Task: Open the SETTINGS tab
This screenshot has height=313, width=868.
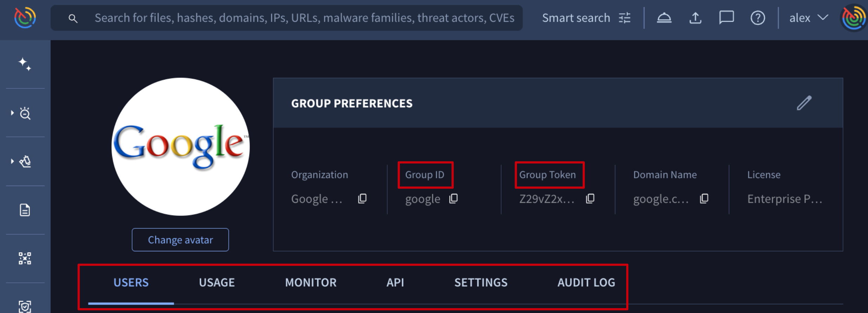Action: pyautogui.click(x=481, y=282)
